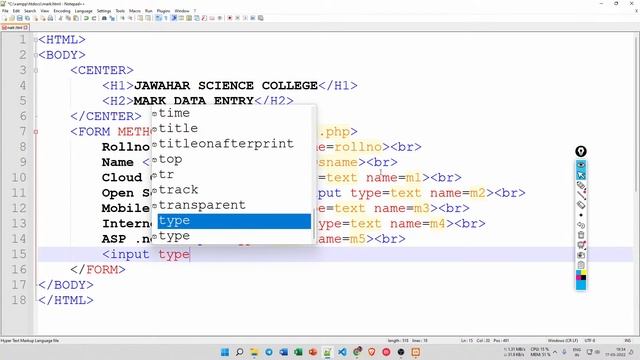The image size is (640, 360).
Task: Start macro recording with red record icon
Action: pyautogui.click(x=229, y=18)
